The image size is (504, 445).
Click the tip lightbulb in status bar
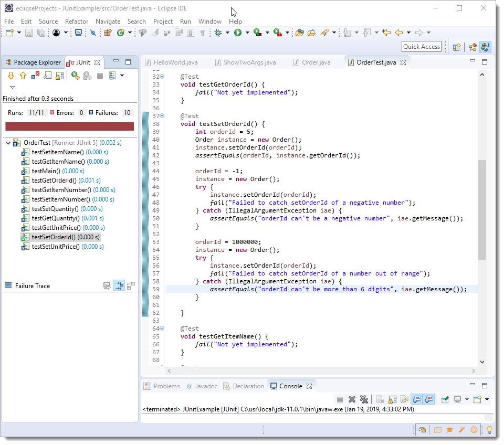tap(489, 430)
